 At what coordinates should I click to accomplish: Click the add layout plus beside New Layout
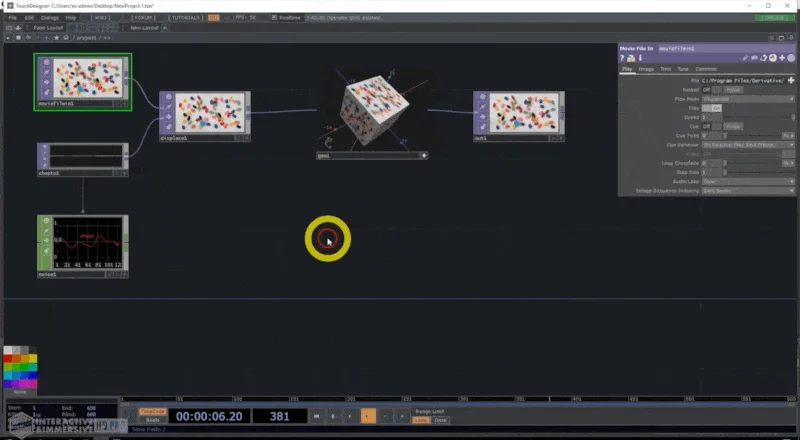pyautogui.click(x=165, y=28)
